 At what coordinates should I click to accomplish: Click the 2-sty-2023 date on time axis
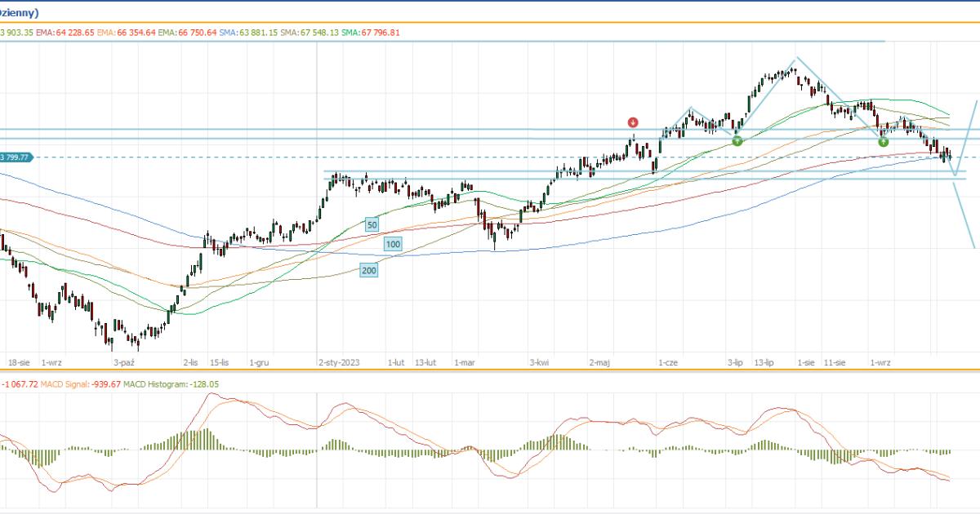click(339, 361)
